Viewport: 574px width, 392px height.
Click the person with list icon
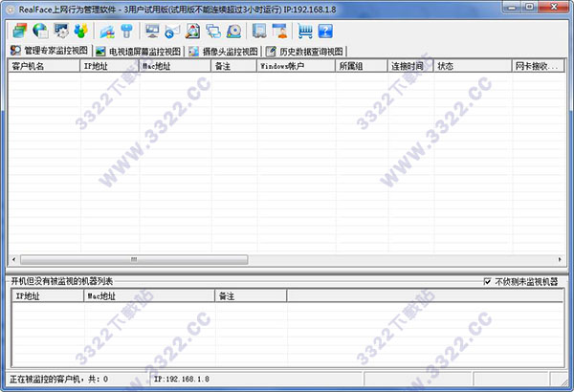(280, 31)
